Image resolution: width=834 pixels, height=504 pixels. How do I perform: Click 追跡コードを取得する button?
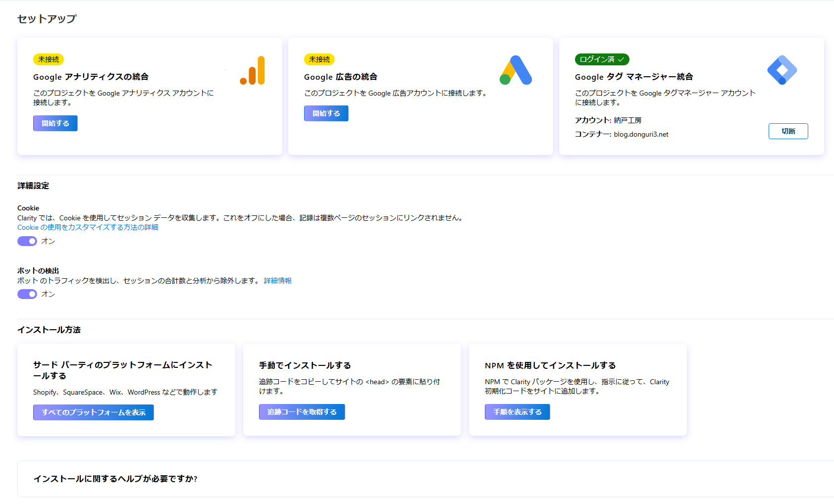point(302,412)
